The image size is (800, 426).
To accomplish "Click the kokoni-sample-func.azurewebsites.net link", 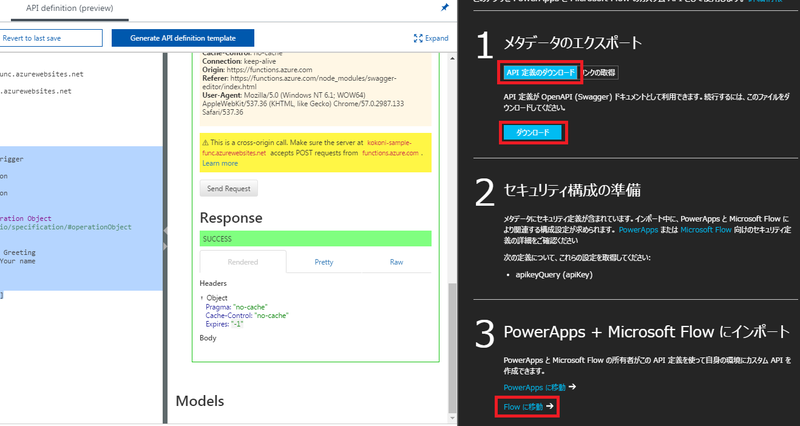I will point(307,148).
